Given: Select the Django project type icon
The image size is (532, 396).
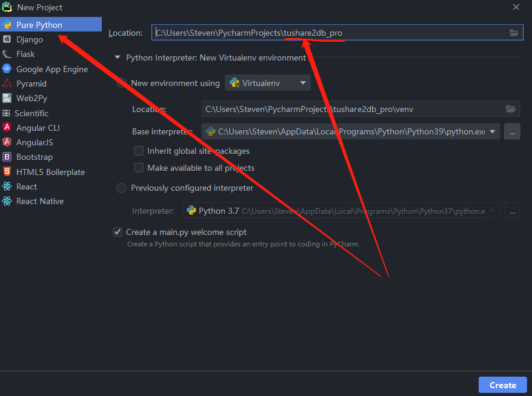Looking at the screenshot, I should [7, 39].
